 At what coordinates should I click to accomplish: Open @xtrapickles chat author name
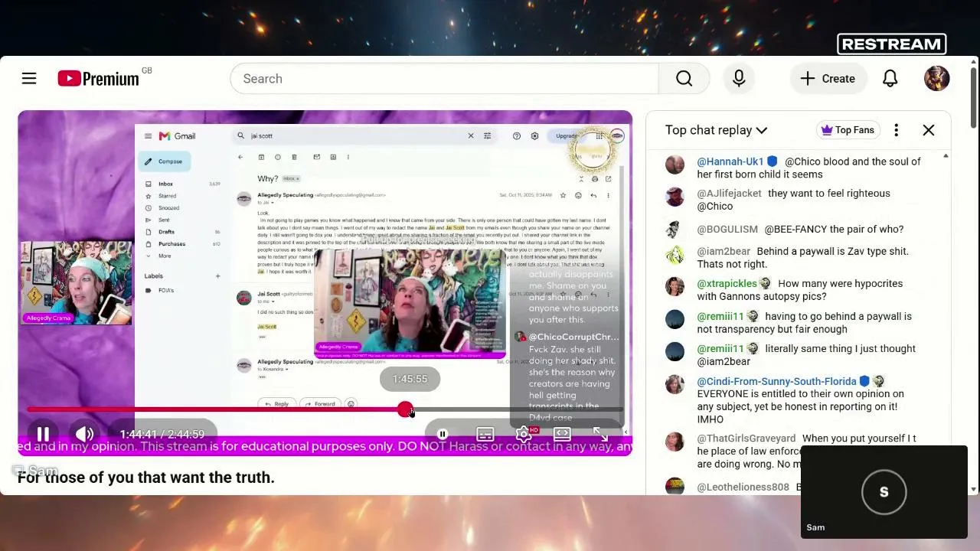(x=727, y=284)
